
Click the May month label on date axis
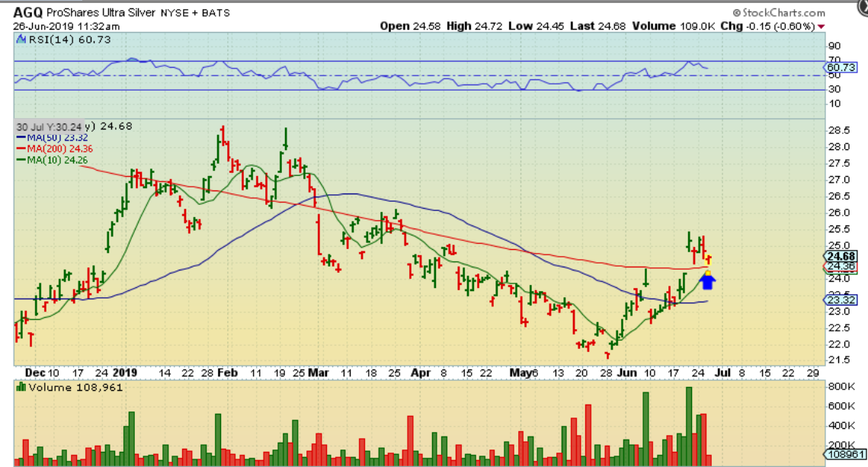(x=520, y=373)
